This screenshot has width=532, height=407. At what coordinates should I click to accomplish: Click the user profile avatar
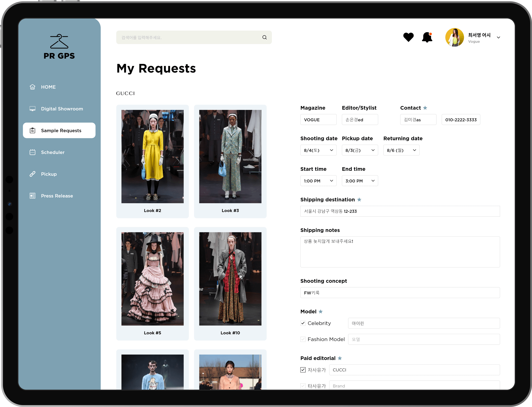[x=454, y=37]
